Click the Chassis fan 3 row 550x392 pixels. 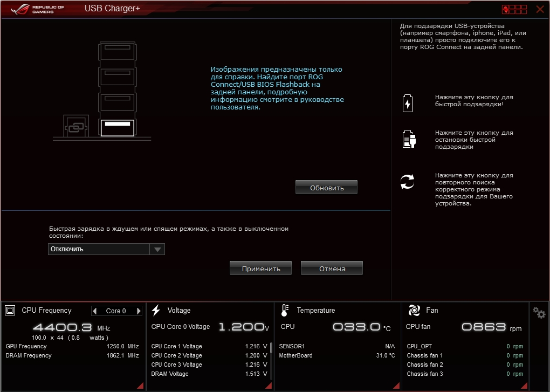[465, 374]
